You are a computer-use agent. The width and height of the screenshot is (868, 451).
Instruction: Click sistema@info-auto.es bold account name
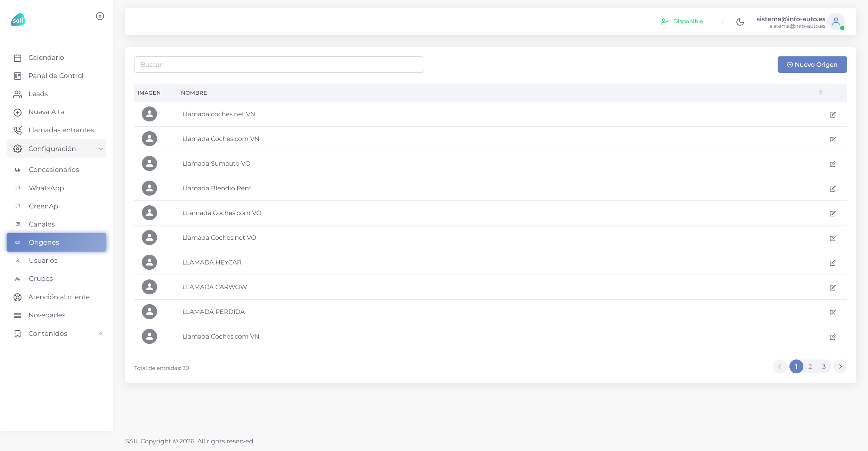(x=790, y=19)
